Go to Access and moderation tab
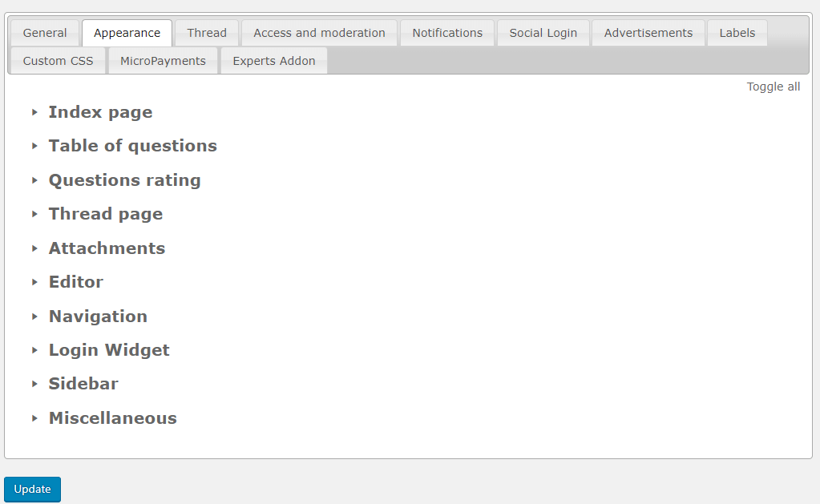The width and height of the screenshot is (820, 504). 319,33
